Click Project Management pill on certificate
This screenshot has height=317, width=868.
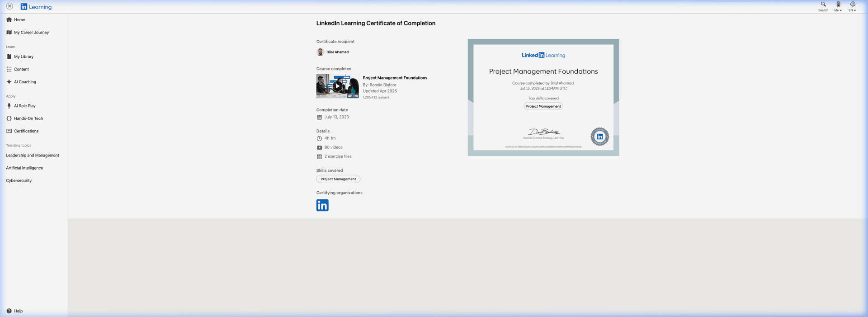(543, 106)
